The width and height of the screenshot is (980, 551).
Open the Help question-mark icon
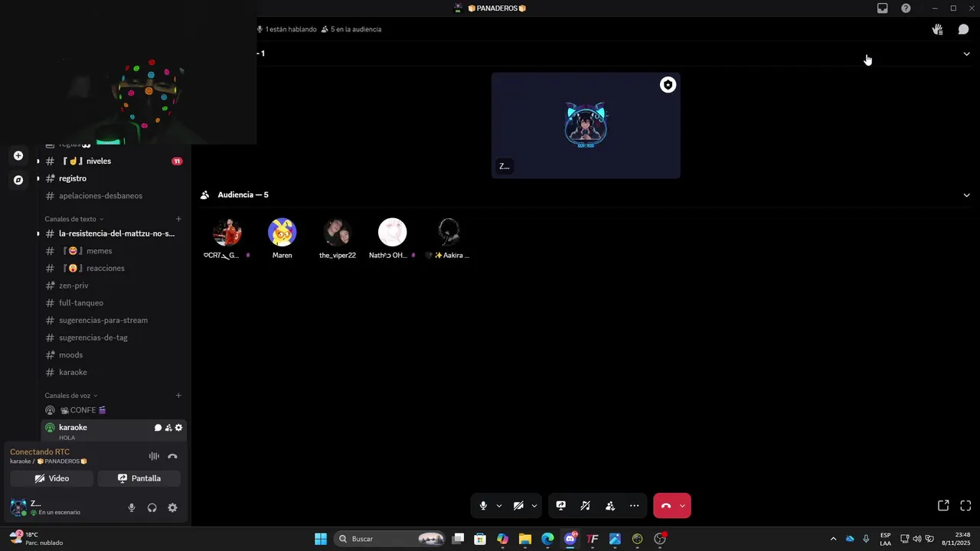[x=906, y=8]
